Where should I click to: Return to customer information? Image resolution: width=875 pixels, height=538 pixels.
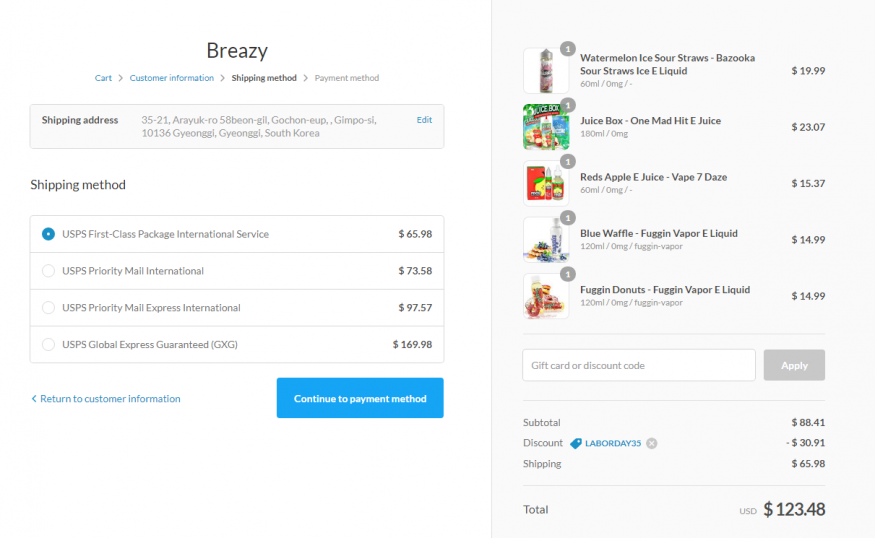click(106, 399)
